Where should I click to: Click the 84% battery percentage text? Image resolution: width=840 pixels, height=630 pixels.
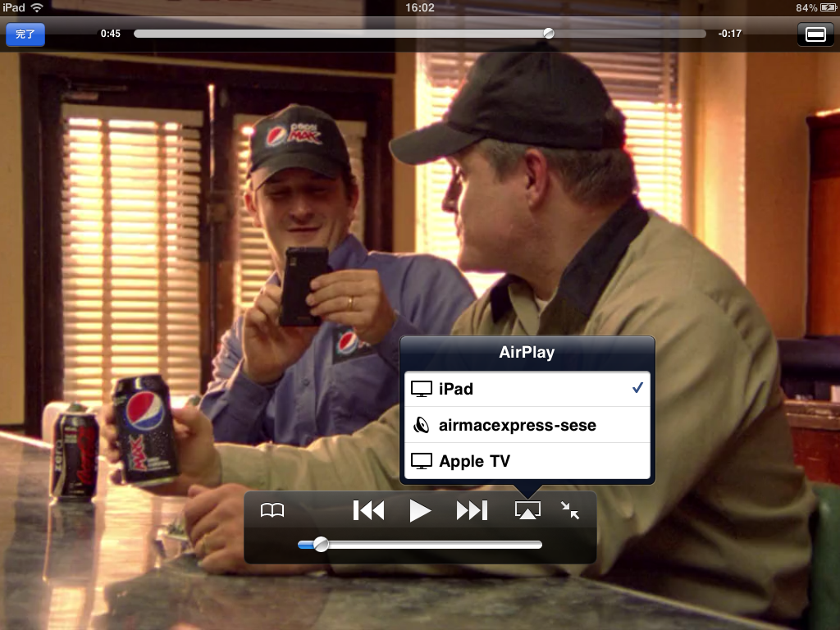pyautogui.click(x=806, y=7)
